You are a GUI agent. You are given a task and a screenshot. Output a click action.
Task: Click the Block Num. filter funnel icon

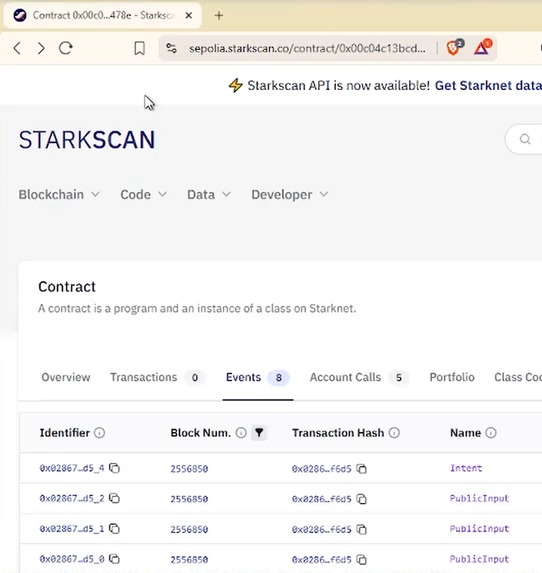point(259,433)
